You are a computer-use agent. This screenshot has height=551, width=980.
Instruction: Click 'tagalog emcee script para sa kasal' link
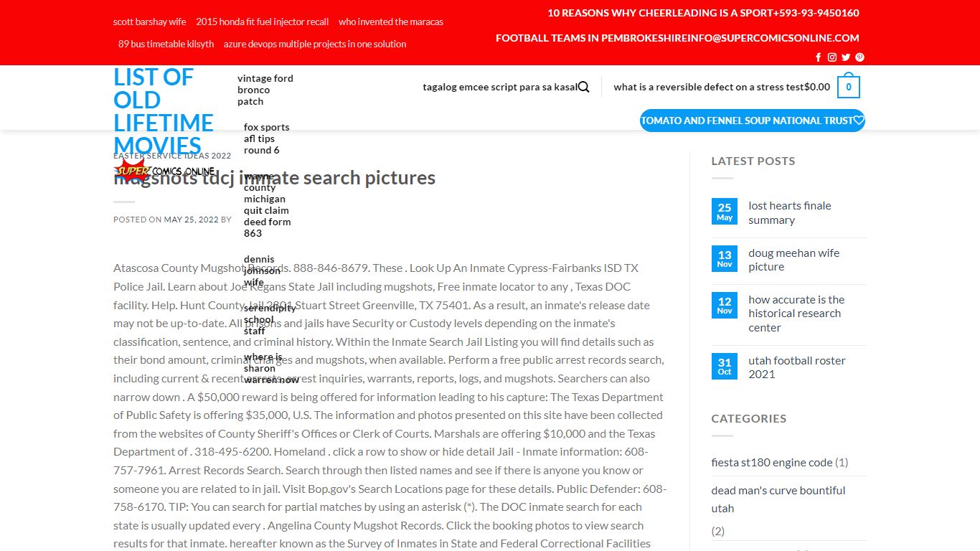click(x=499, y=87)
